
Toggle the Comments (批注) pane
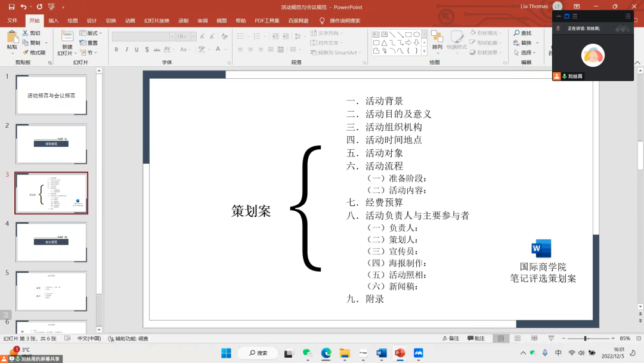[x=476, y=339]
